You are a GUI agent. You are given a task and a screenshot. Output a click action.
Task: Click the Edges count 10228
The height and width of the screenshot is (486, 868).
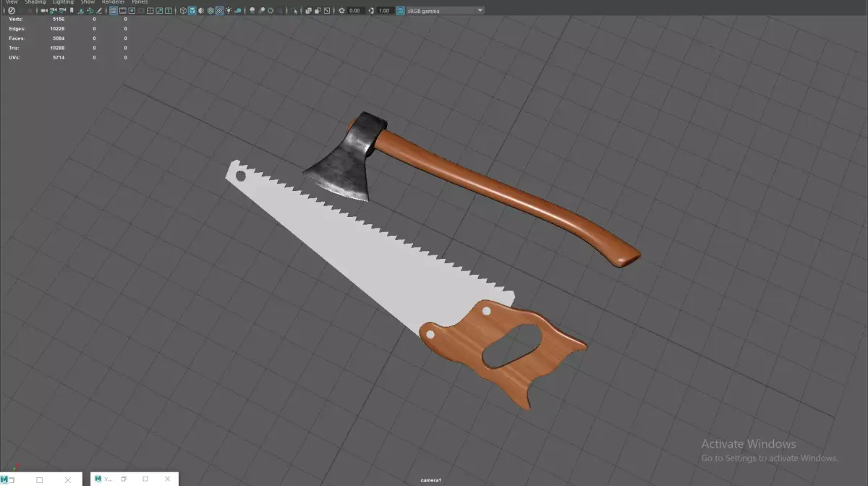tap(57, 28)
